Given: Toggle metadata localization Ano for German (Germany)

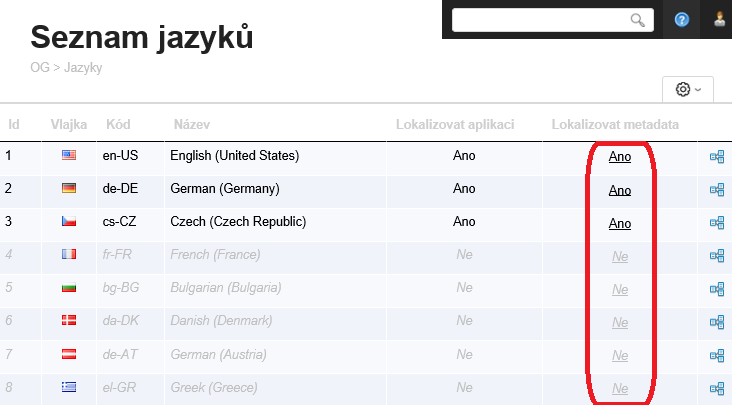Looking at the screenshot, I should click(x=620, y=190).
